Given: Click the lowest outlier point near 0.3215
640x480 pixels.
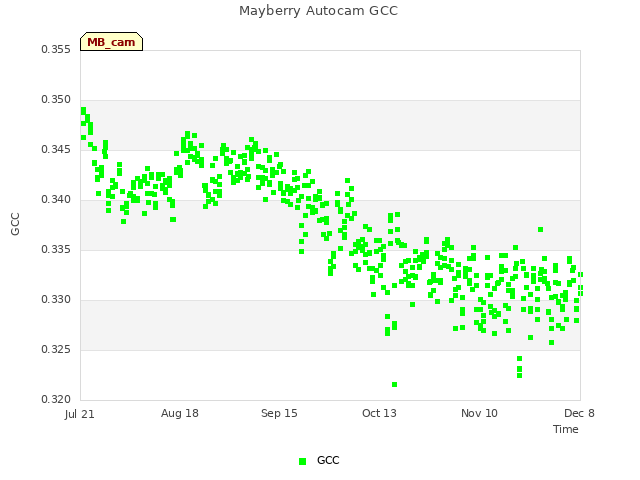Looking at the screenshot, I should click(x=394, y=384).
